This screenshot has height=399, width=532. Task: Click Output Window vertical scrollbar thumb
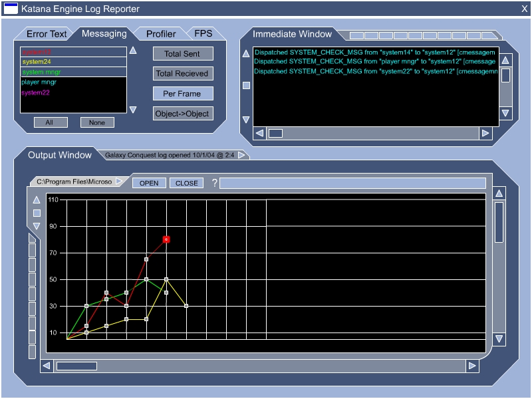coord(499,223)
